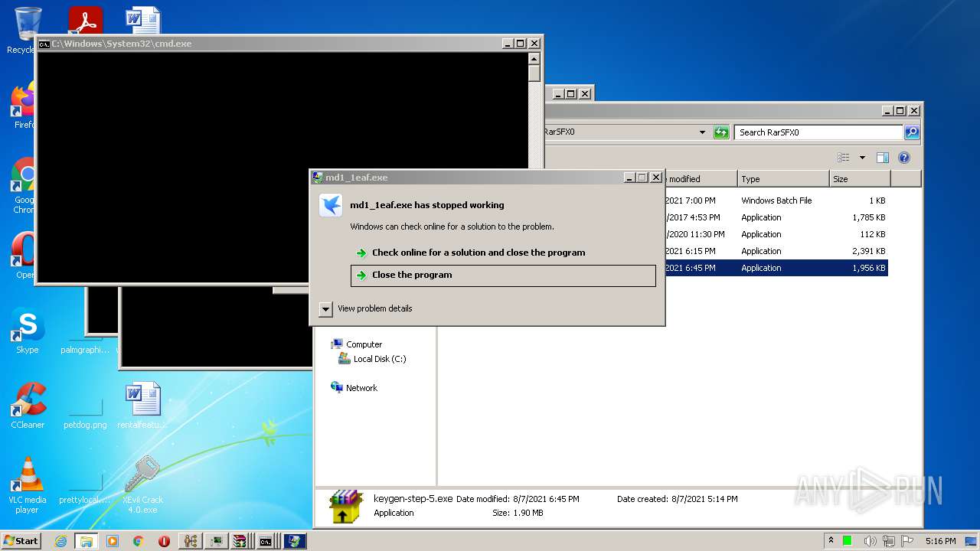The width and height of the screenshot is (980, 551).
Task: Open Windows Media Player taskbar icon
Action: coord(113,541)
